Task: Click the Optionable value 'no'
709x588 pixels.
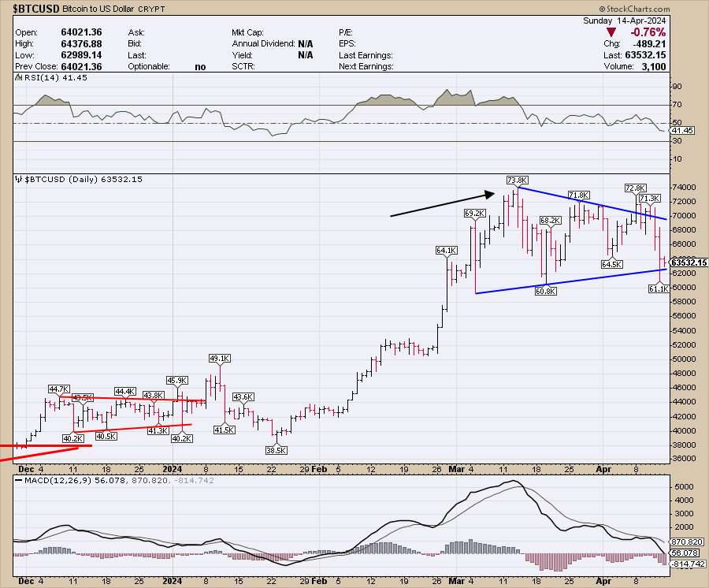Action: point(200,67)
